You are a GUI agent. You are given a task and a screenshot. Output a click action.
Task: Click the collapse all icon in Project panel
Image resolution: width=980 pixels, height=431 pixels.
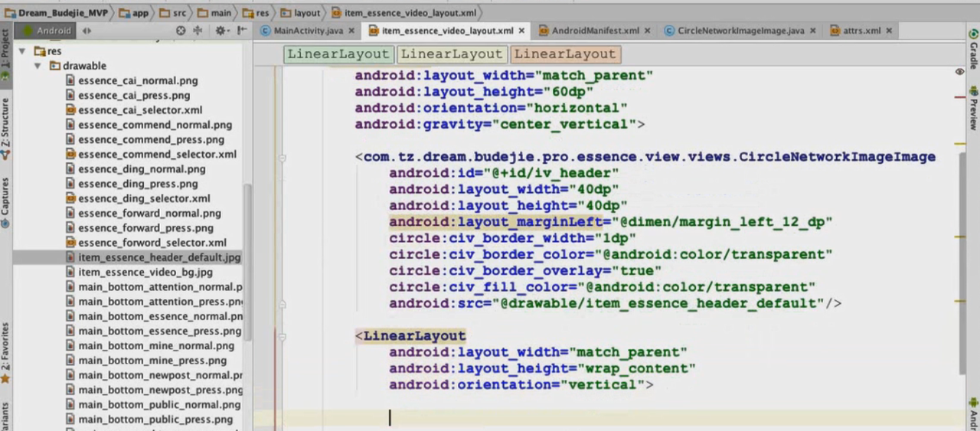(x=198, y=31)
